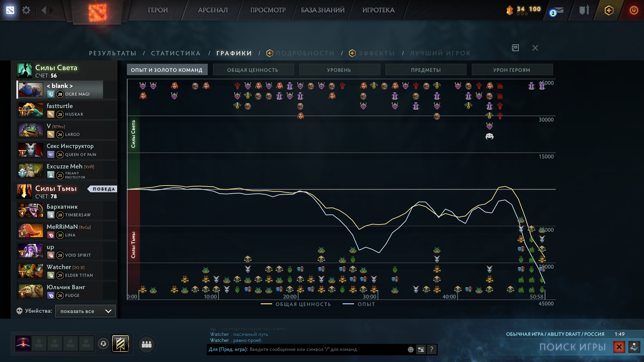The image size is (644, 362).
Task: Click your profile avatar in party bar
Action: click(x=23, y=344)
